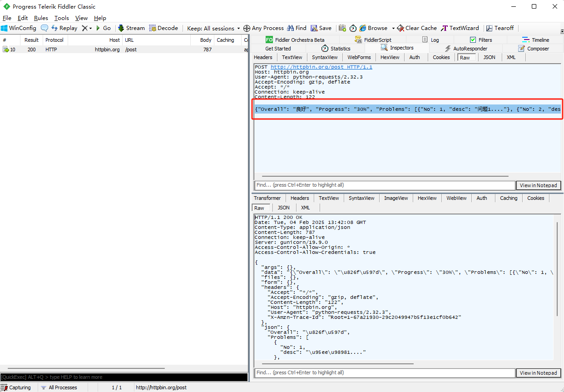Click the request pane horizontal scrollbar
Image resolution: width=564 pixels, height=392 pixels.
pos(385,176)
